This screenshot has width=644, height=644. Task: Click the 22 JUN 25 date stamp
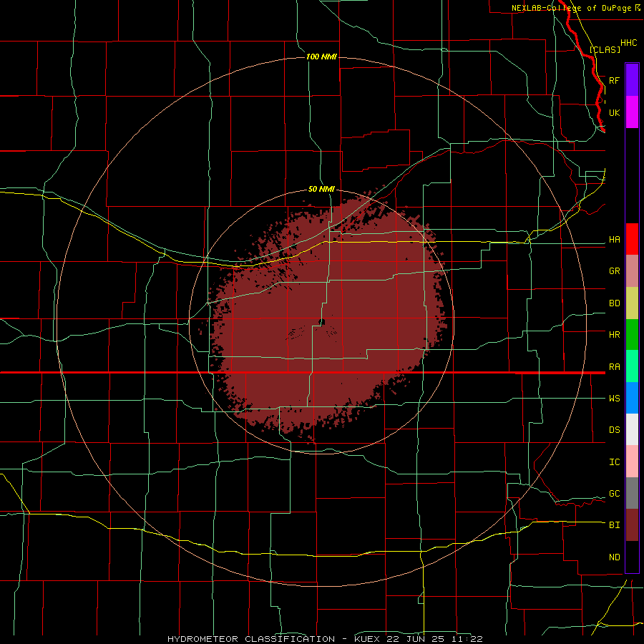pos(416,639)
